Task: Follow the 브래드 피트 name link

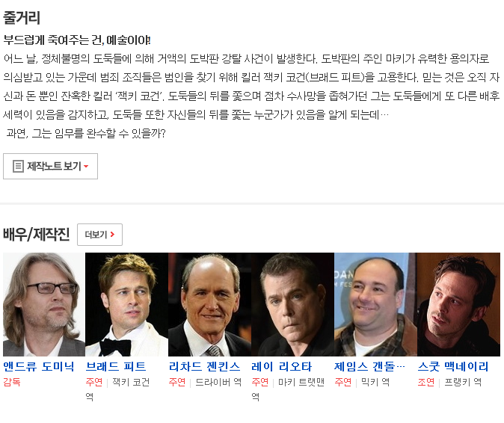Action: coord(116,366)
